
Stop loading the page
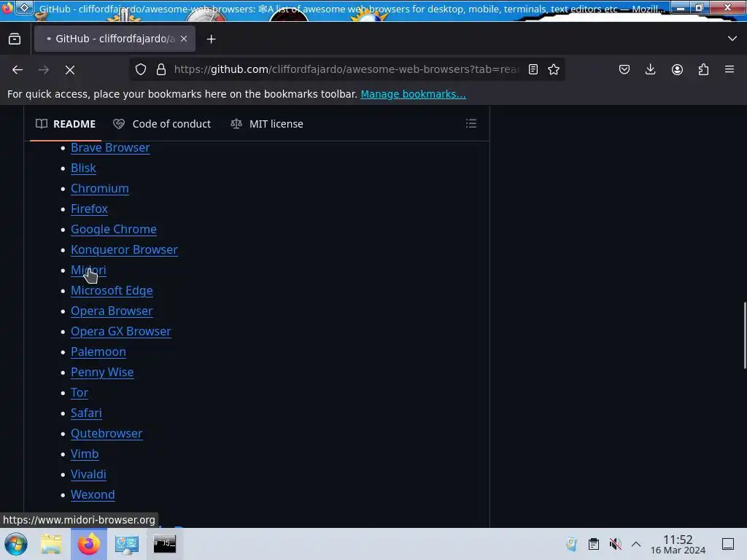(x=70, y=69)
